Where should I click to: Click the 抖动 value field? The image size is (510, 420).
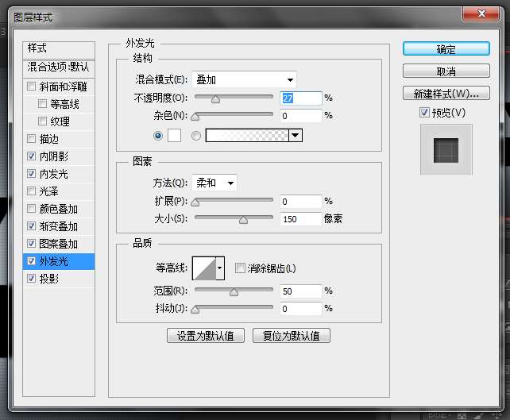[301, 309]
